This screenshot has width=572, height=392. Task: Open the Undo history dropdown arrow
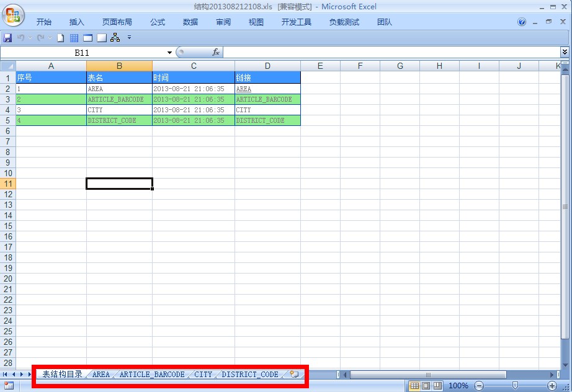tap(30, 38)
